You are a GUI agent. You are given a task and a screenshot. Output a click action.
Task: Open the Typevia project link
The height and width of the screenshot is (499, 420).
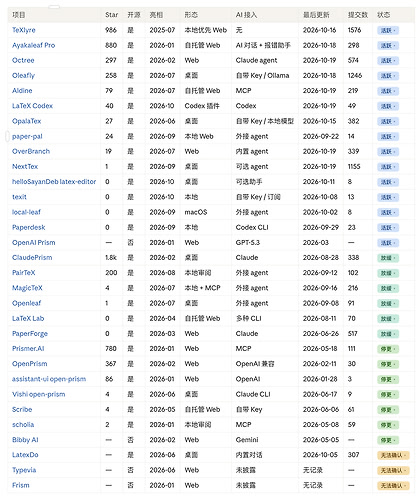(x=24, y=470)
